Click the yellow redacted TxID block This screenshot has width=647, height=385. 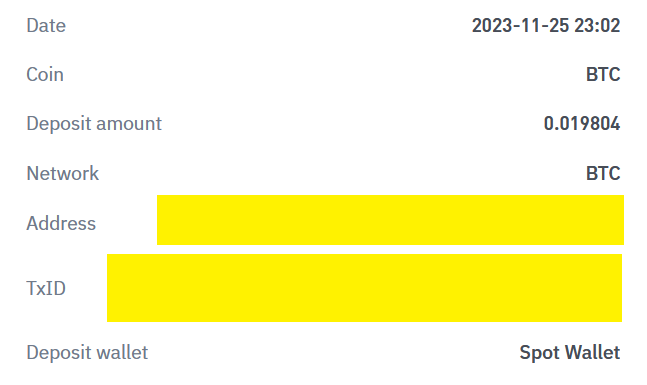coord(364,288)
